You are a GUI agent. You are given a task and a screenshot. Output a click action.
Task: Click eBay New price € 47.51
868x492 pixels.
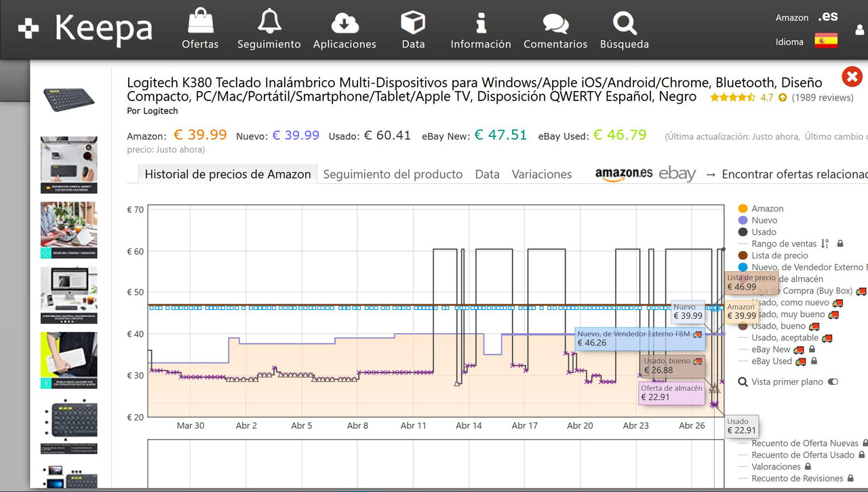tap(500, 135)
